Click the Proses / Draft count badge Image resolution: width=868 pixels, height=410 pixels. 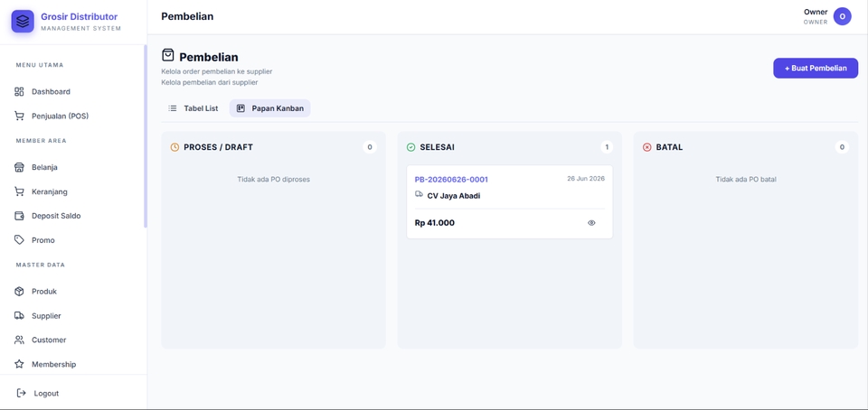coord(370,147)
